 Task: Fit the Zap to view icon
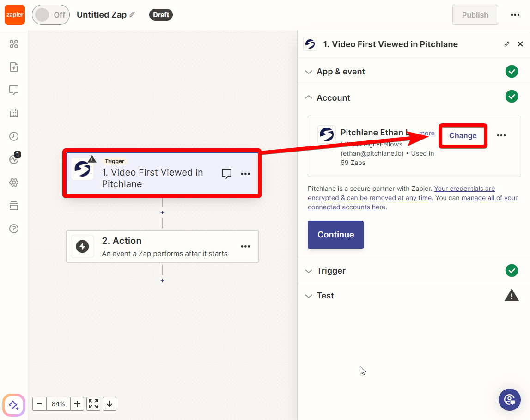tap(93, 404)
